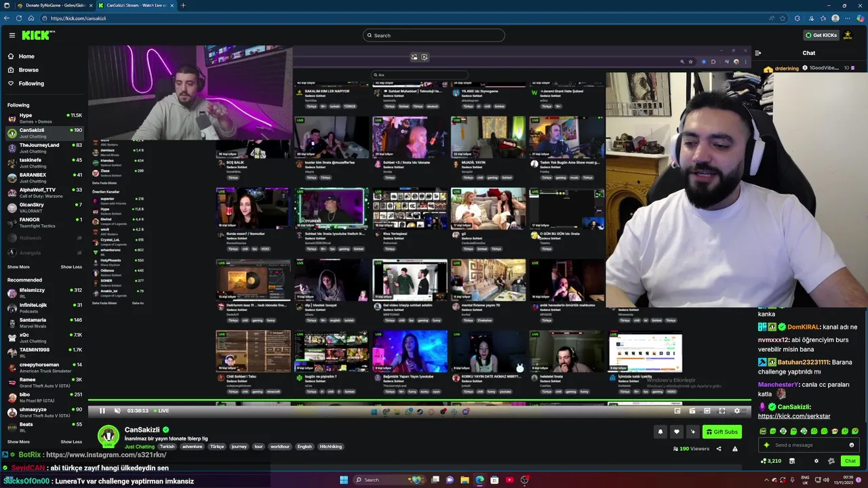Share the stream using share icon

pyautogui.click(x=719, y=449)
